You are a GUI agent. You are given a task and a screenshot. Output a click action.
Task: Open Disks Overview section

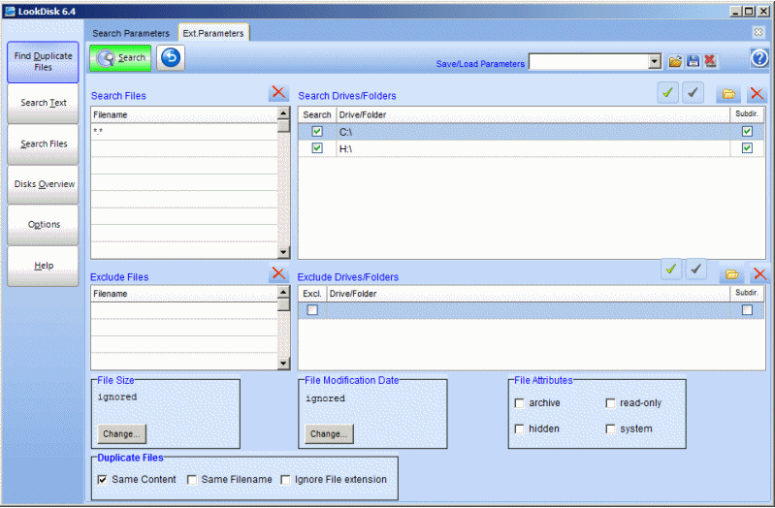click(x=43, y=184)
